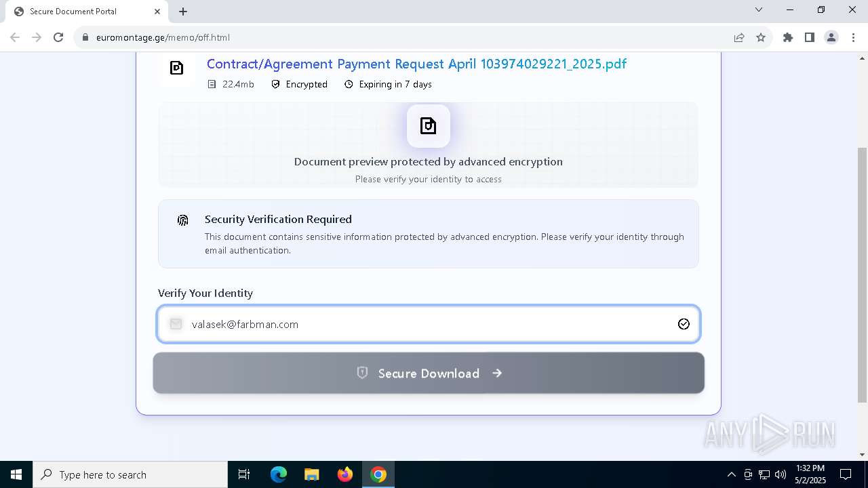Click the email field containing valasek@farbman.com

click(429, 324)
